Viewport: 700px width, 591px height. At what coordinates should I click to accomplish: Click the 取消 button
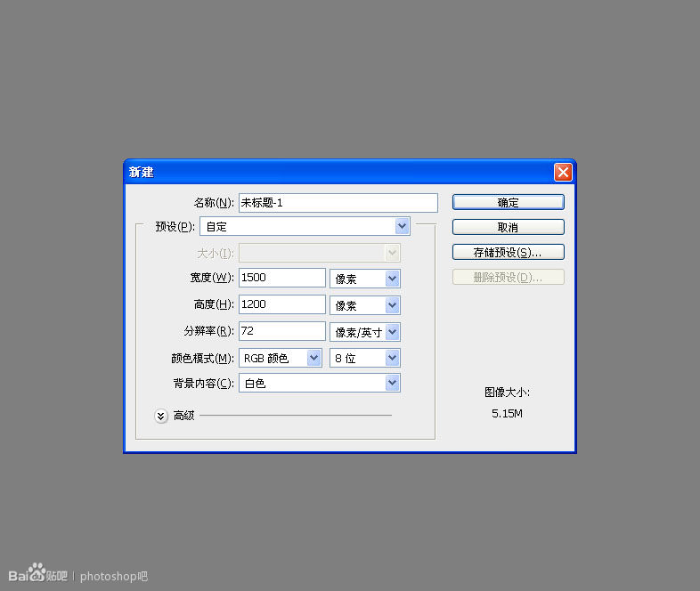click(x=508, y=227)
